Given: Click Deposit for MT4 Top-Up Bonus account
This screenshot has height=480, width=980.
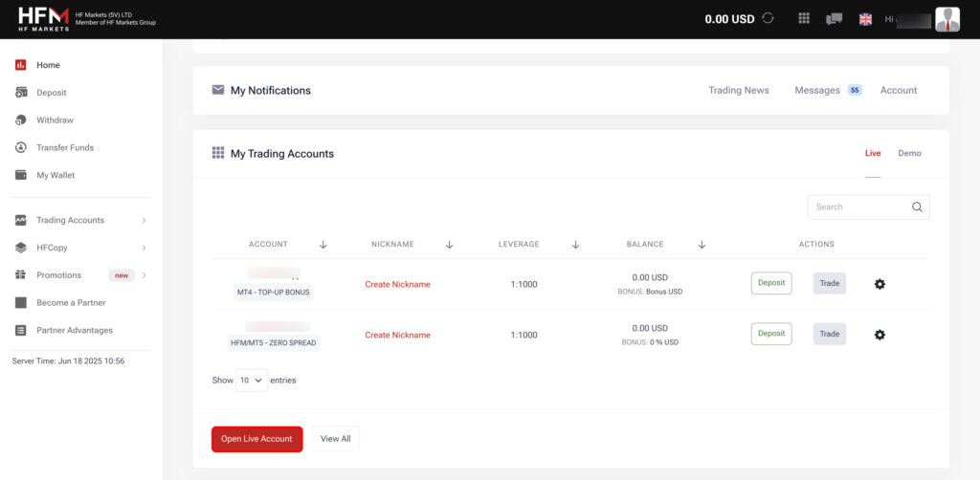Looking at the screenshot, I should tap(771, 283).
